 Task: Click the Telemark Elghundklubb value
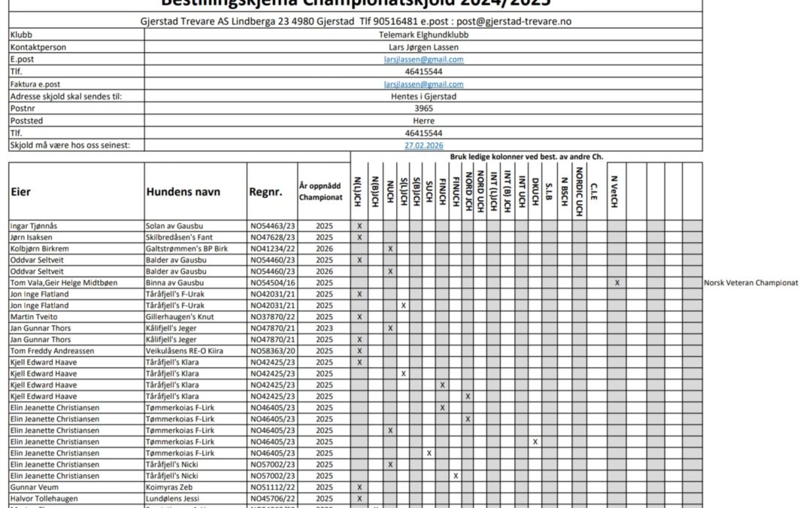click(423, 35)
